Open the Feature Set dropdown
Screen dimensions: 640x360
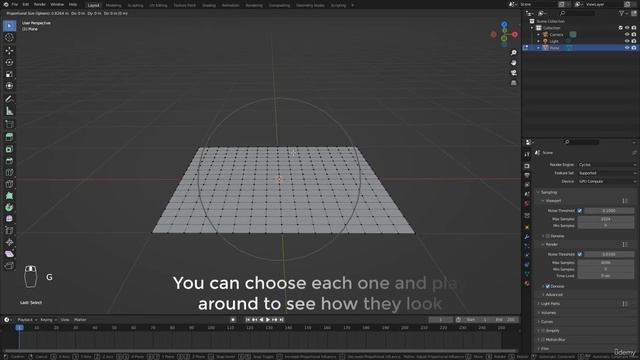pyautogui.click(x=607, y=173)
